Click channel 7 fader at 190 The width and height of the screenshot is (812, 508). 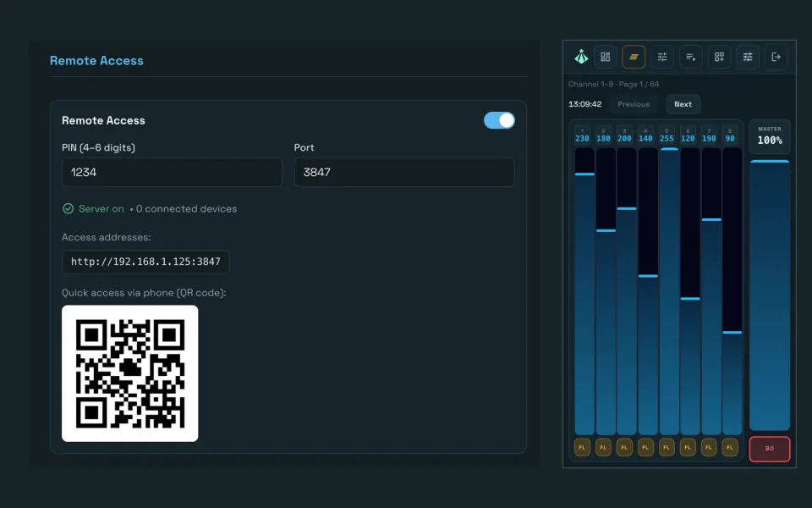click(x=711, y=291)
